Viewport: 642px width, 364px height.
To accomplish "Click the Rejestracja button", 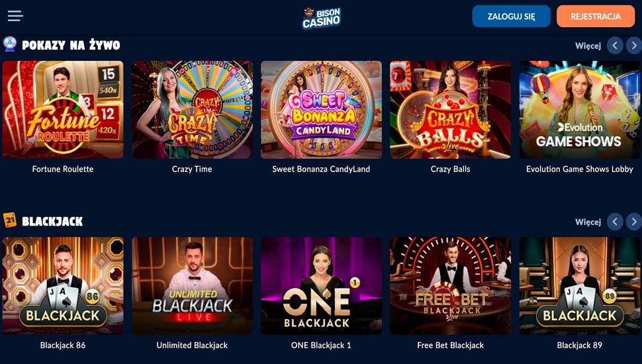I will 596,17.
